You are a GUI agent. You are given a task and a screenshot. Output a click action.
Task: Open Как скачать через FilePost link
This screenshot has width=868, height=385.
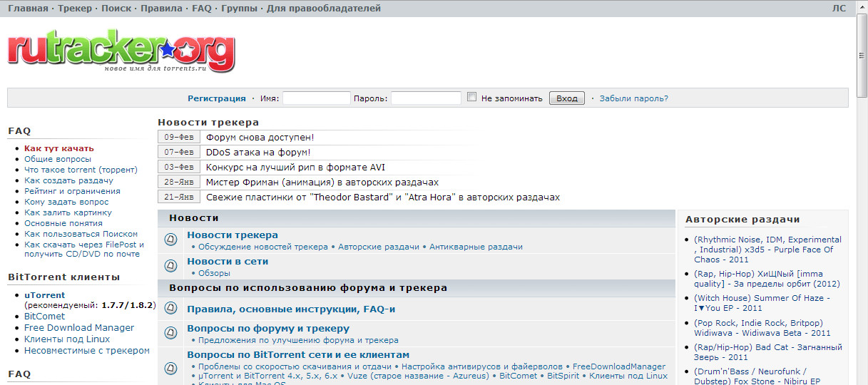pos(83,249)
